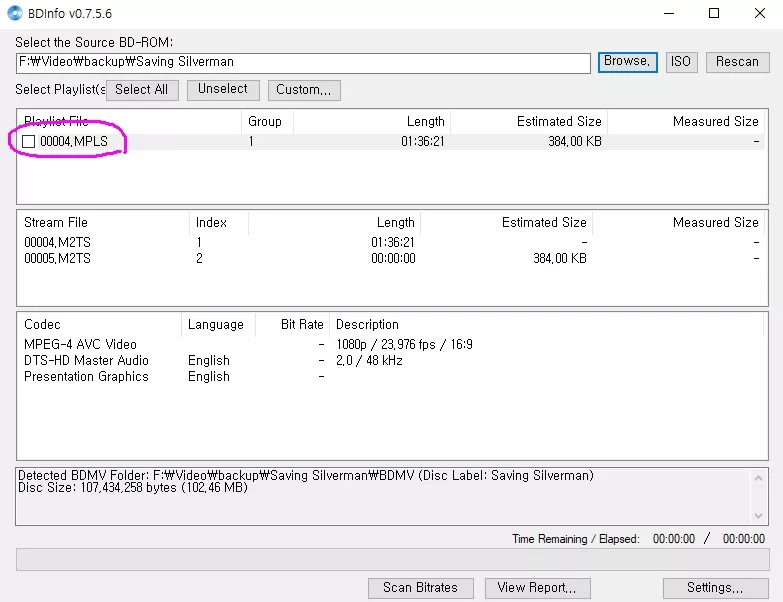Unselect all playlists

[223, 90]
